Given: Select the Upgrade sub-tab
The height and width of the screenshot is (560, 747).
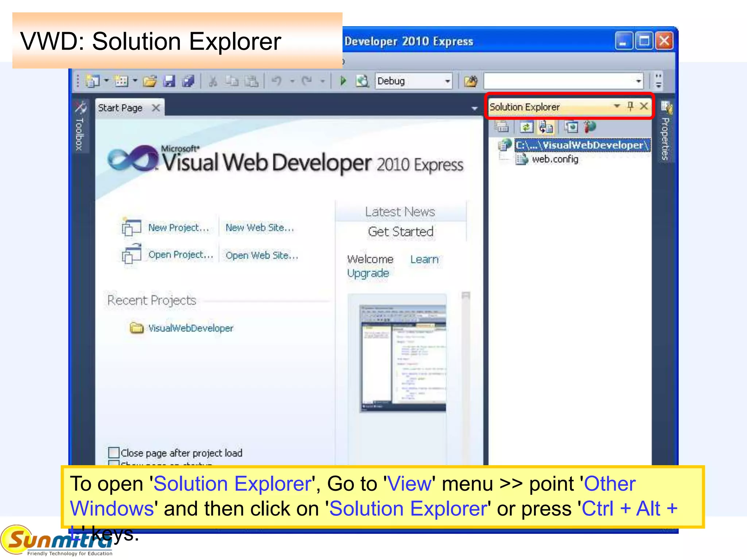Looking at the screenshot, I should point(368,273).
